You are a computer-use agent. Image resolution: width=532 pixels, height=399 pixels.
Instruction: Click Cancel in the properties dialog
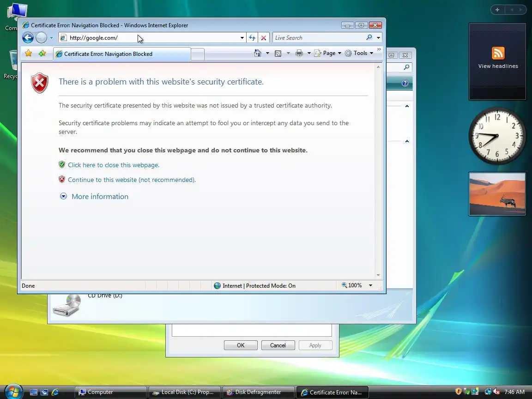coord(278,345)
